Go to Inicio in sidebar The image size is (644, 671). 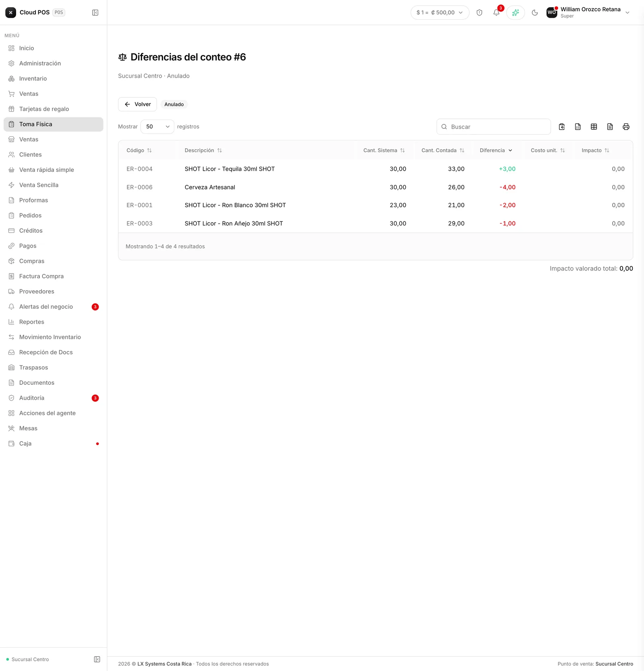point(54,48)
